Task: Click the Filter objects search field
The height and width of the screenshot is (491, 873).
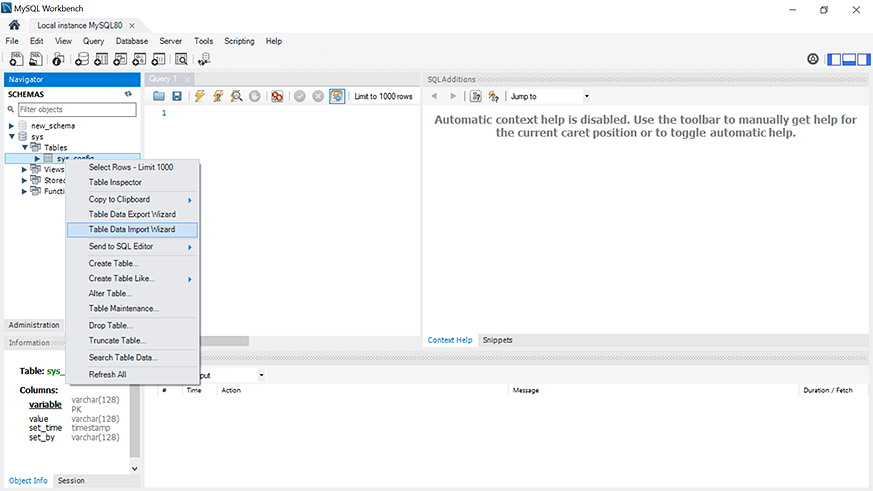Action: pos(77,110)
